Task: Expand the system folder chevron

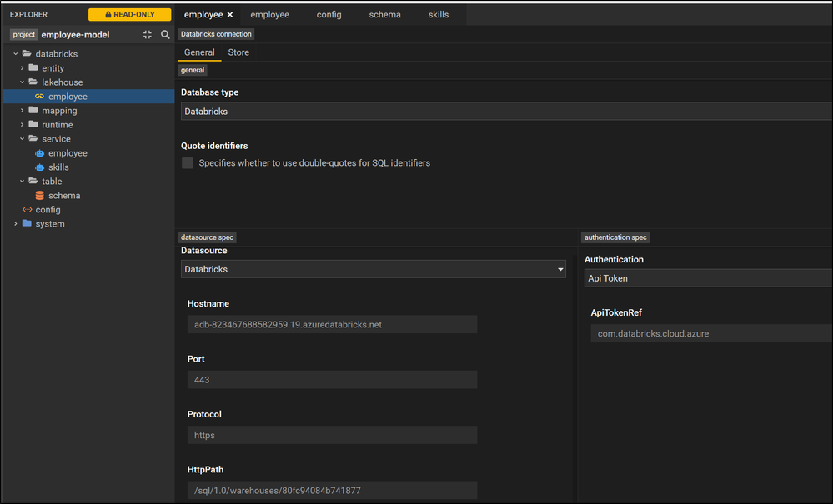Action: (x=15, y=224)
